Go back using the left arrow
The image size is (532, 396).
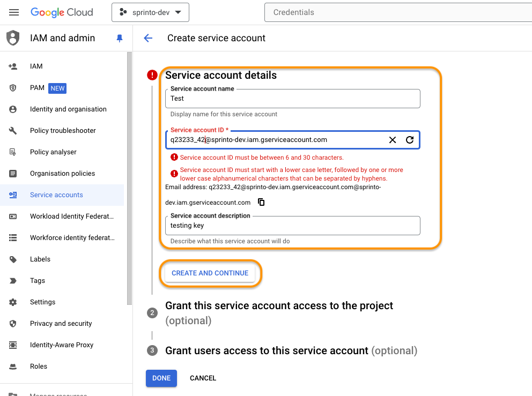(148, 38)
